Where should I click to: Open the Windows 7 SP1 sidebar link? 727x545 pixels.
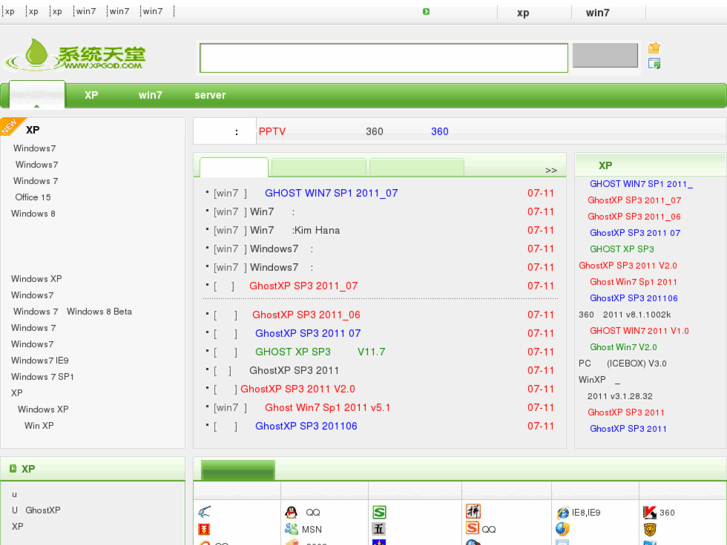[42, 377]
